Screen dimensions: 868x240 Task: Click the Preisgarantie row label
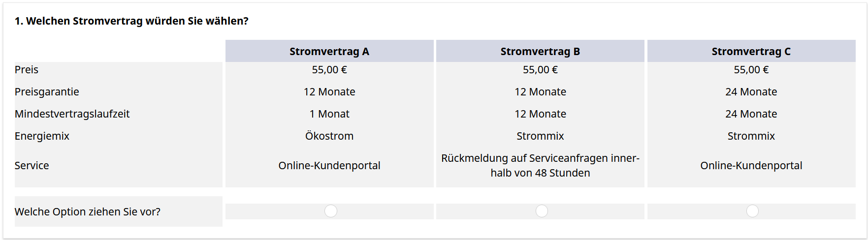(x=47, y=92)
